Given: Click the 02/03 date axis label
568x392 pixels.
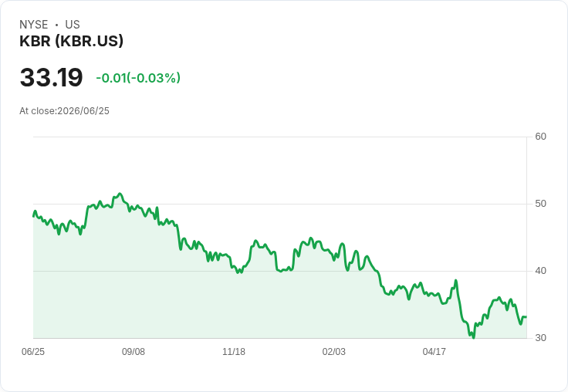Looking at the screenshot, I should coord(334,351).
